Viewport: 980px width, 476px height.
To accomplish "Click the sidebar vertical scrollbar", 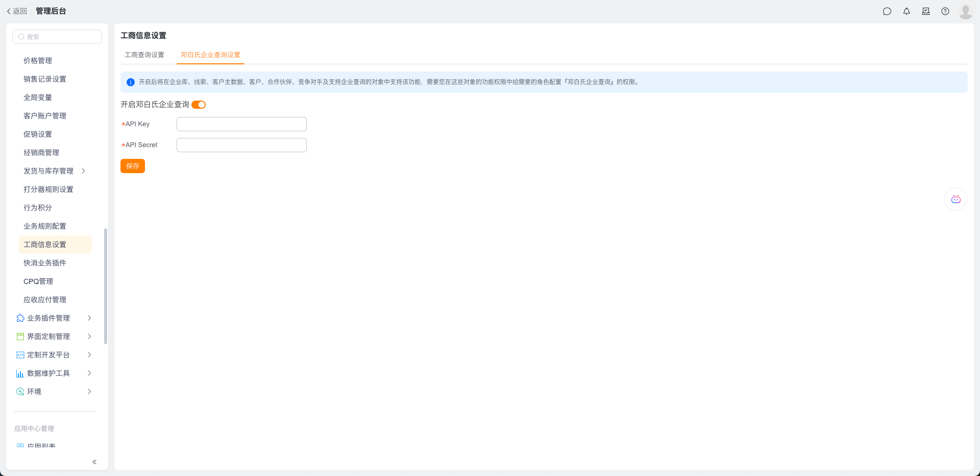I will click(x=106, y=286).
